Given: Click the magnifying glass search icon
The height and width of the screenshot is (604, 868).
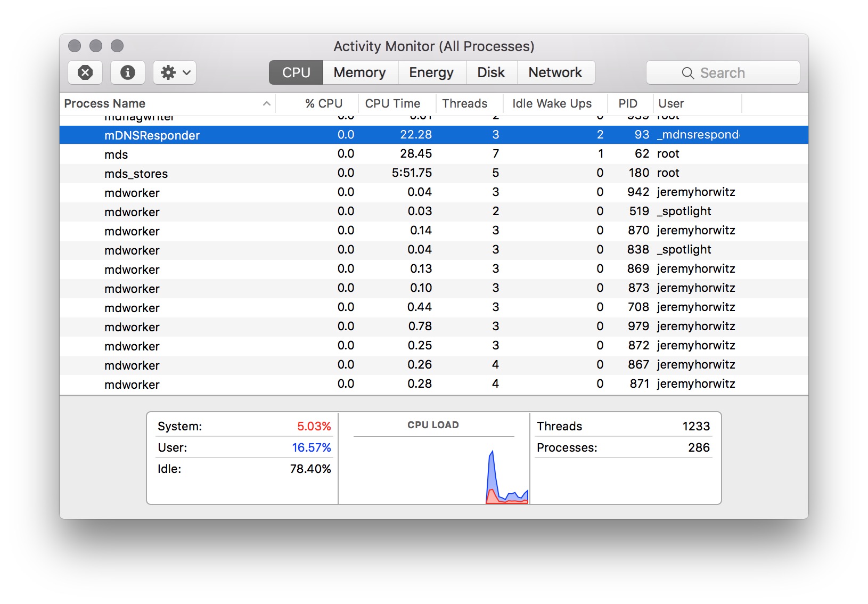Looking at the screenshot, I should click(687, 73).
